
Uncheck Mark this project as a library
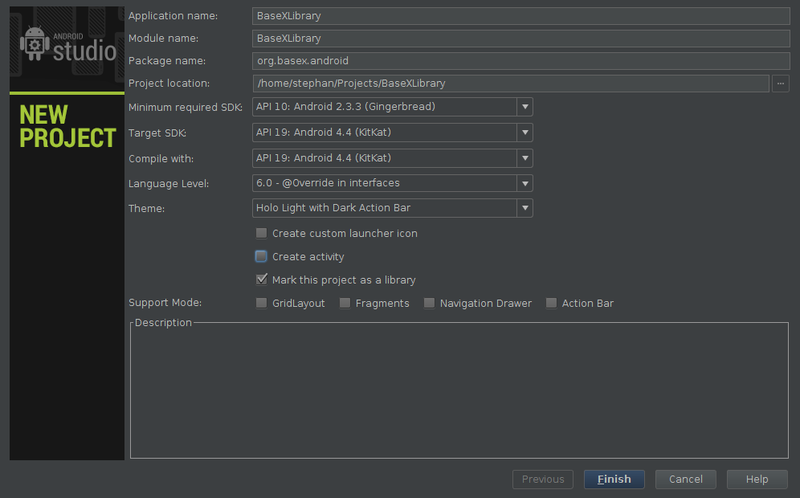[261, 279]
